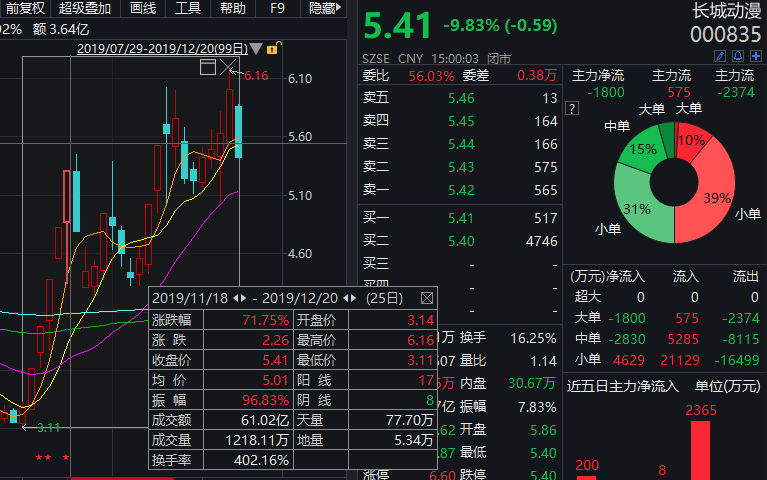Click 中单 net inflow value -2830
The image size is (767, 480).
point(627,339)
